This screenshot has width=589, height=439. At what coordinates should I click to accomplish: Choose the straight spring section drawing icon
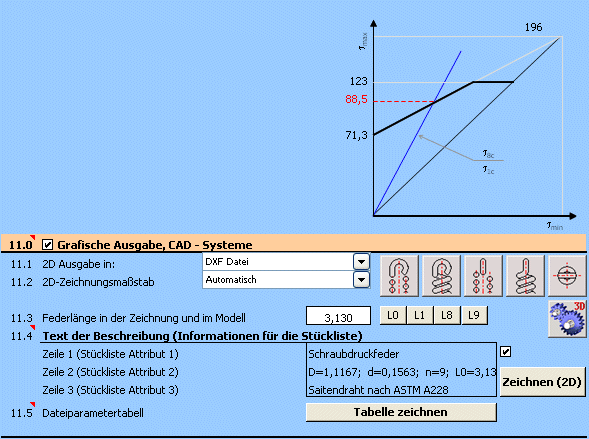pos(483,276)
